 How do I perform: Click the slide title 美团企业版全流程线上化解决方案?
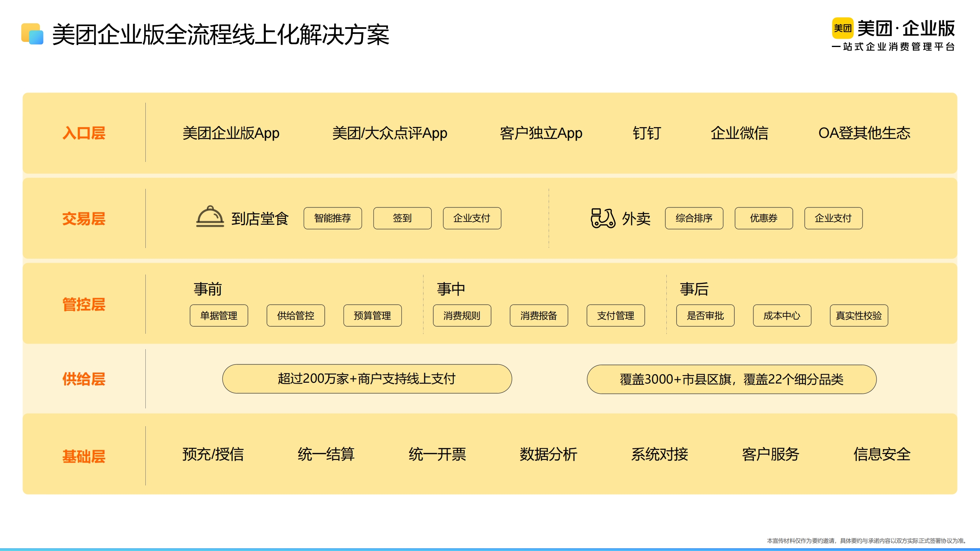click(x=220, y=34)
